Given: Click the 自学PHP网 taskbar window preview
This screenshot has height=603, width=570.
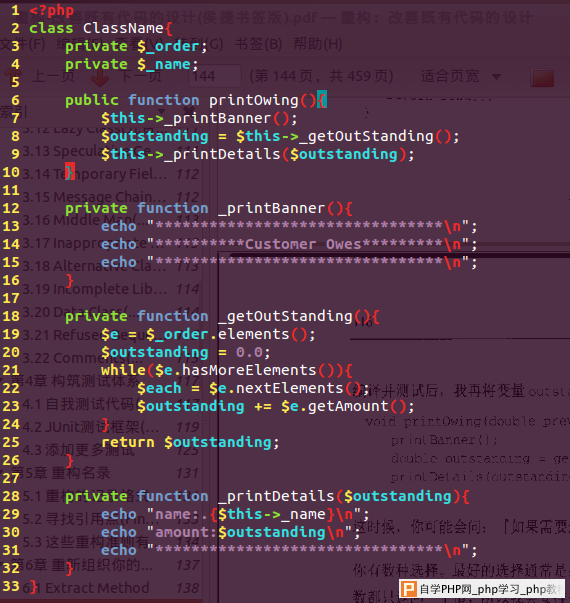Looking at the screenshot, I should (x=482, y=589).
